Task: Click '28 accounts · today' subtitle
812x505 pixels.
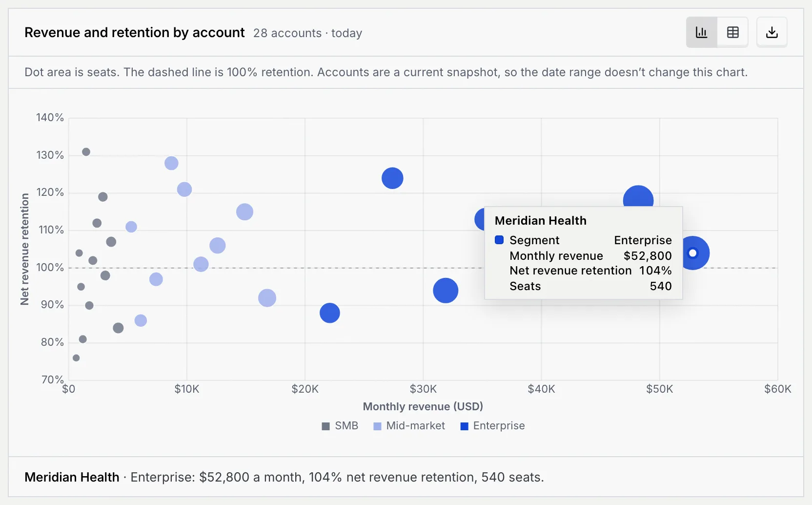Action: tap(308, 33)
